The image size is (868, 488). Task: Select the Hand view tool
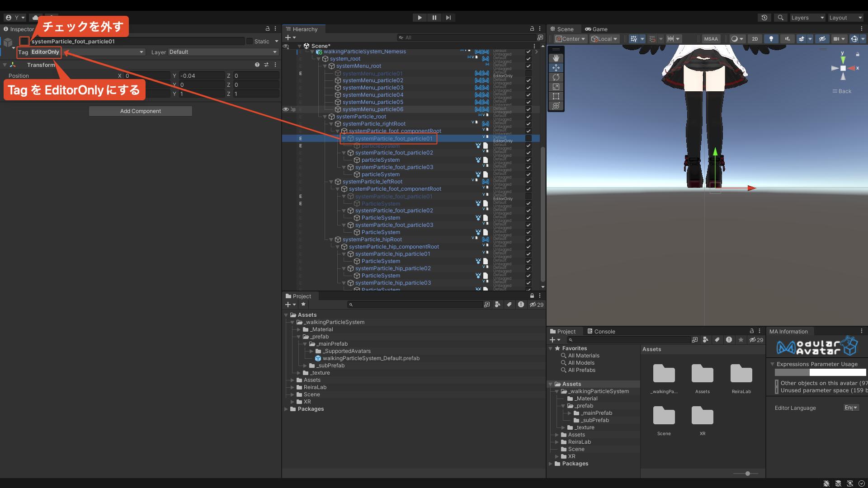(556, 58)
